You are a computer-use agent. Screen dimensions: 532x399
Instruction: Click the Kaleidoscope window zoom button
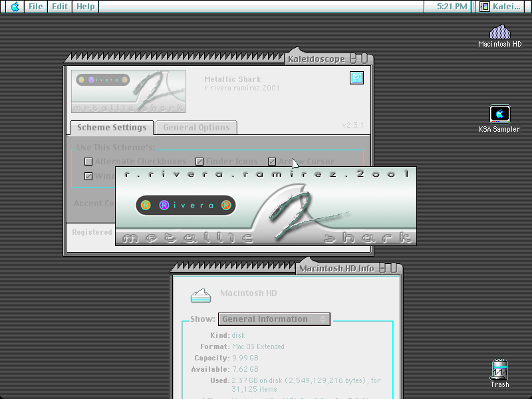(x=364, y=59)
